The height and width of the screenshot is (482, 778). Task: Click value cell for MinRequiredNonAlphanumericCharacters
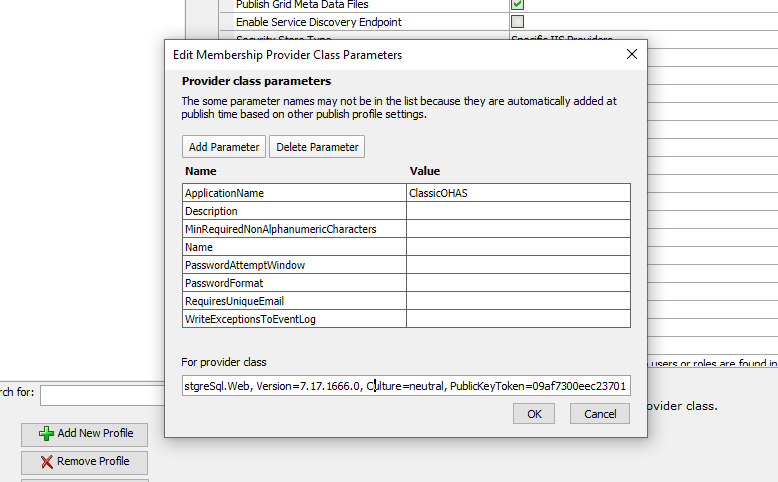(519, 229)
